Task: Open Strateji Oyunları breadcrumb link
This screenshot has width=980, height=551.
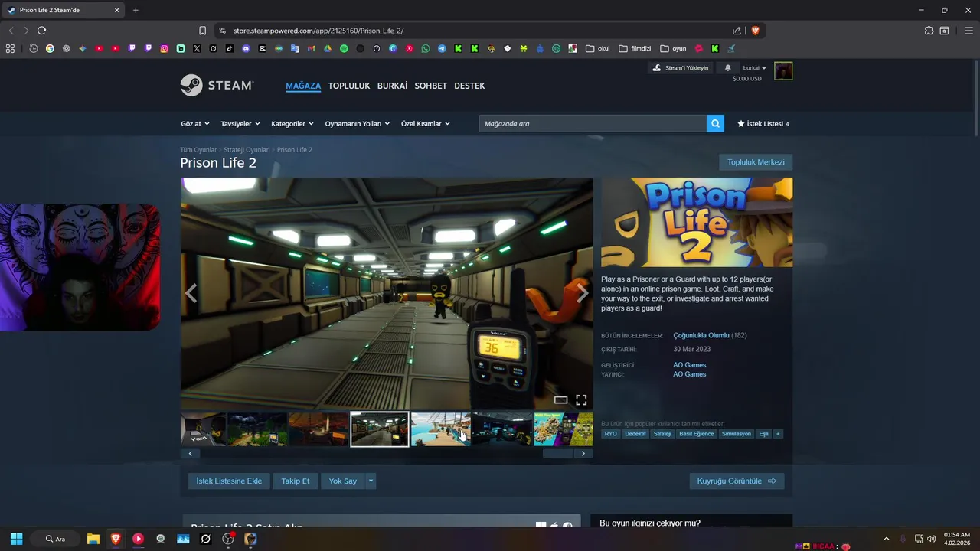Action: coord(247,150)
